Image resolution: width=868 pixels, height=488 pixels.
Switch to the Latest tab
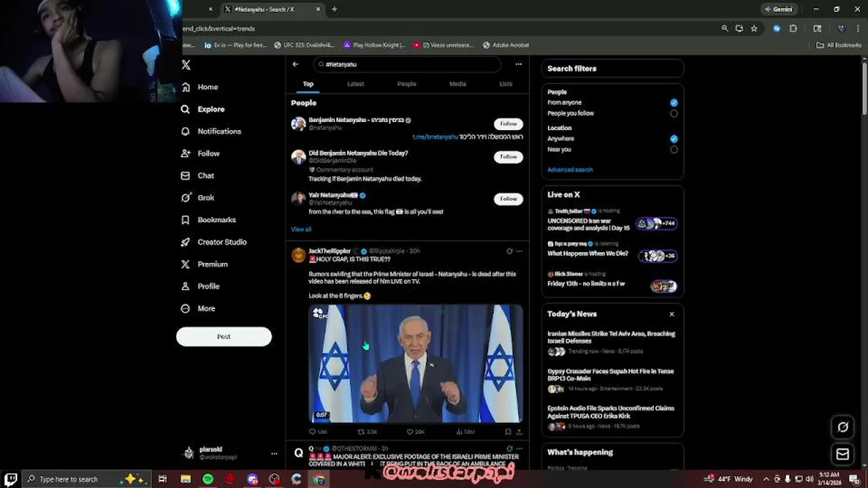coord(355,84)
